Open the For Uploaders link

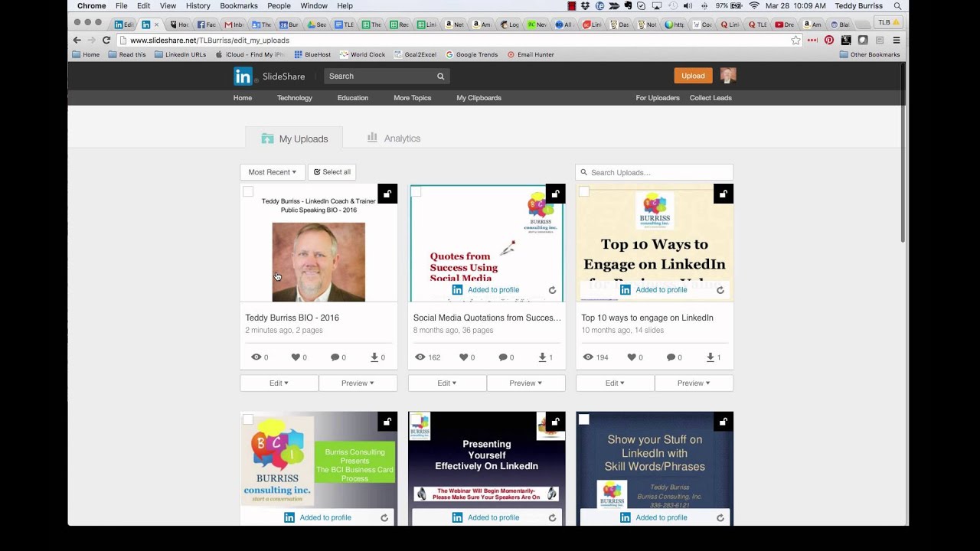pyautogui.click(x=658, y=98)
